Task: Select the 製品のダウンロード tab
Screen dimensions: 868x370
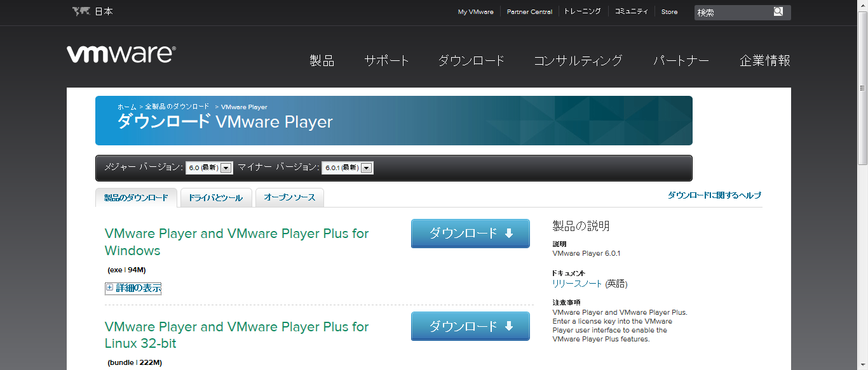Action: coord(136,197)
